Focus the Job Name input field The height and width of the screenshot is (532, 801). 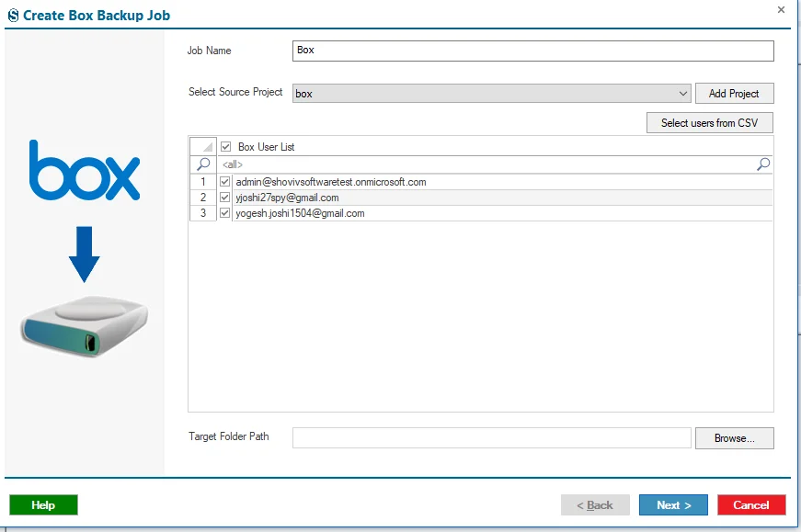tap(532, 51)
